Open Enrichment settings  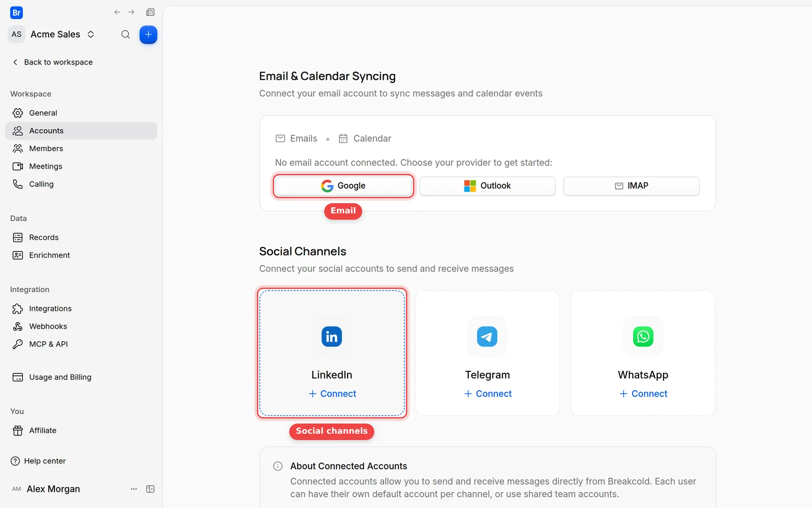[81, 255]
